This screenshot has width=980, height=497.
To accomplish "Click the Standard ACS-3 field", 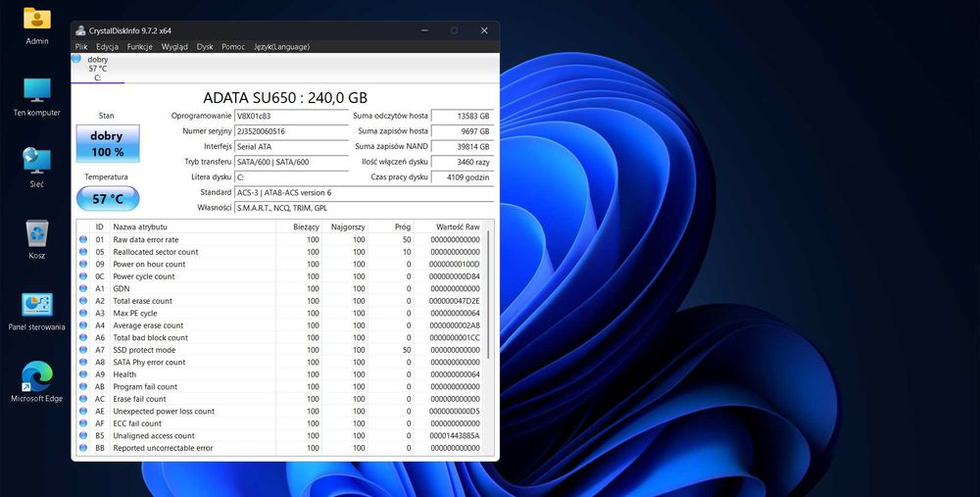I will (x=364, y=192).
